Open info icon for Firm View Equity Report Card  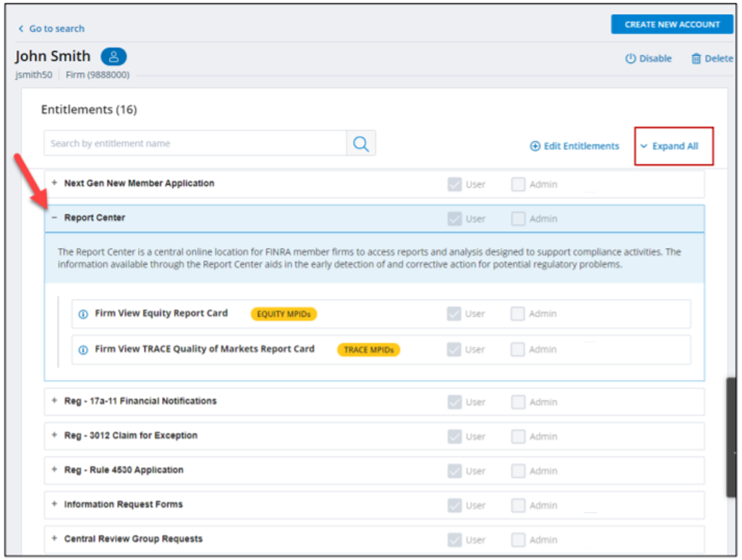pos(80,313)
